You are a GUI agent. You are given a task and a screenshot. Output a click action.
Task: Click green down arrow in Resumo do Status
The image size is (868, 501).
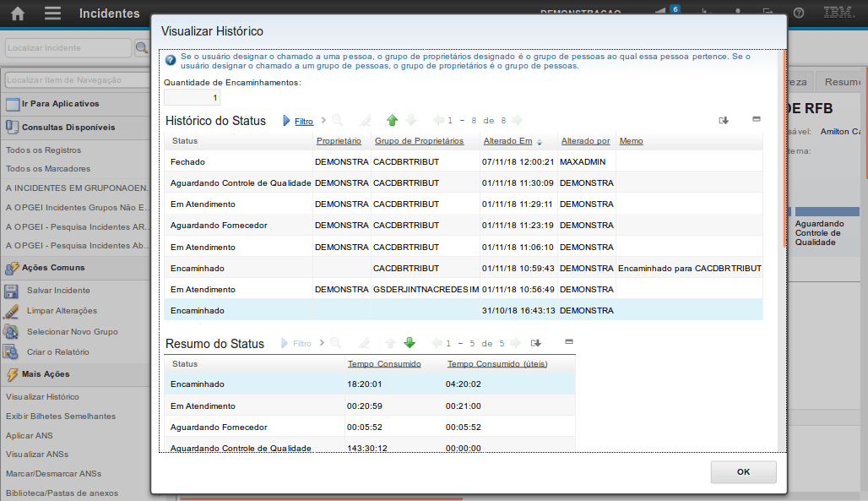(410, 343)
